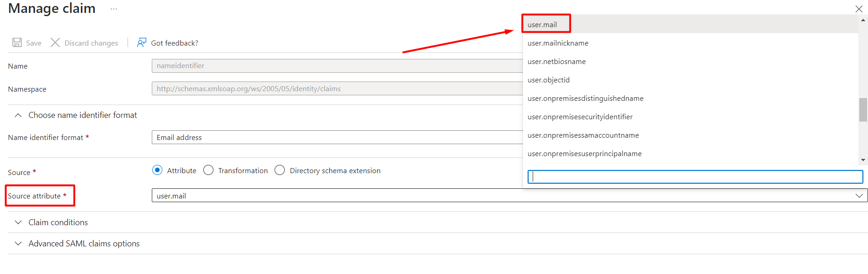Click the Got feedback person icon
Screen dimensions: 868x274
pos(142,43)
